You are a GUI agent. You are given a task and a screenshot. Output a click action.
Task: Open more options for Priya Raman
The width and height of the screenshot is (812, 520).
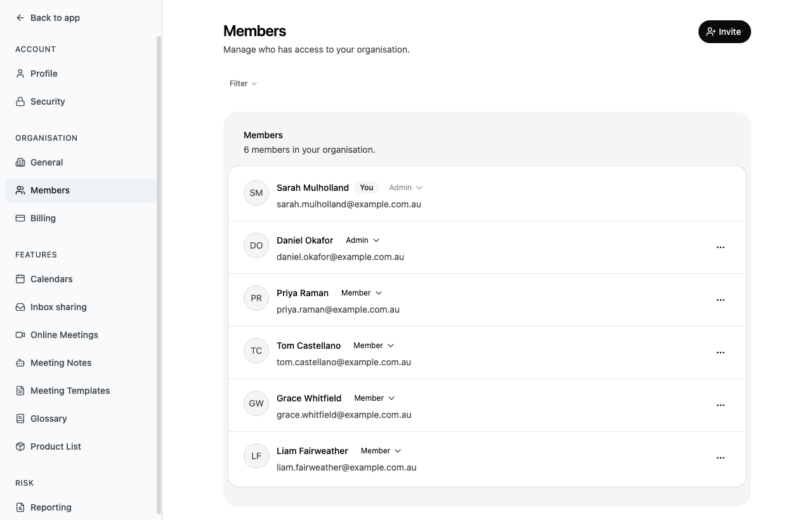pos(721,300)
